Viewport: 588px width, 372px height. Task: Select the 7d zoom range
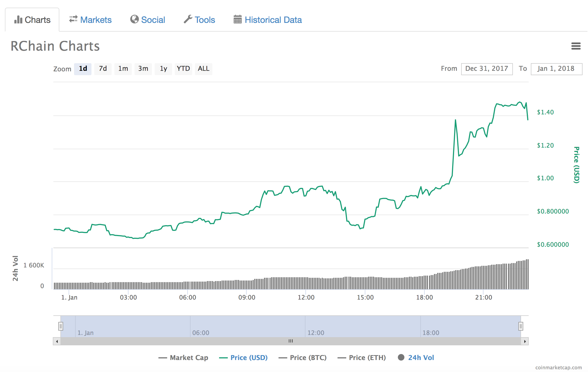pyautogui.click(x=103, y=69)
